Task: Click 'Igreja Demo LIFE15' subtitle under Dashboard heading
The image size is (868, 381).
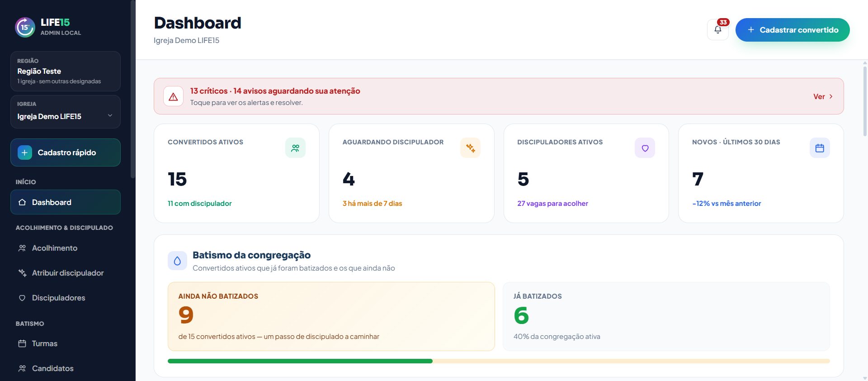Action: [x=186, y=40]
